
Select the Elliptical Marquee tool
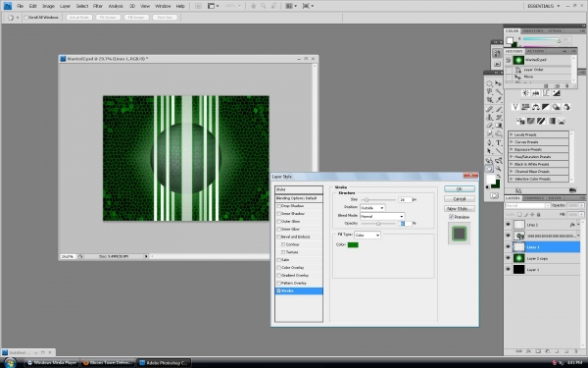click(x=490, y=83)
